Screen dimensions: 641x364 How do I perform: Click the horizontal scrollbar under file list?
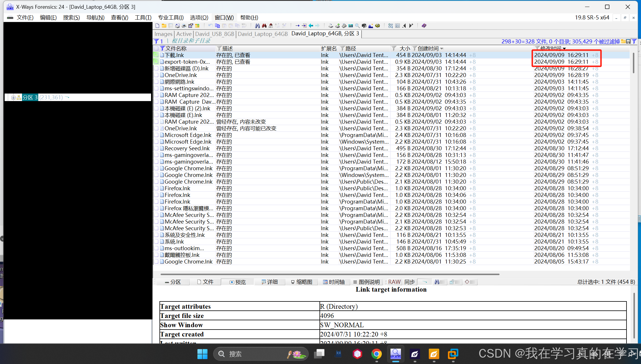point(330,274)
